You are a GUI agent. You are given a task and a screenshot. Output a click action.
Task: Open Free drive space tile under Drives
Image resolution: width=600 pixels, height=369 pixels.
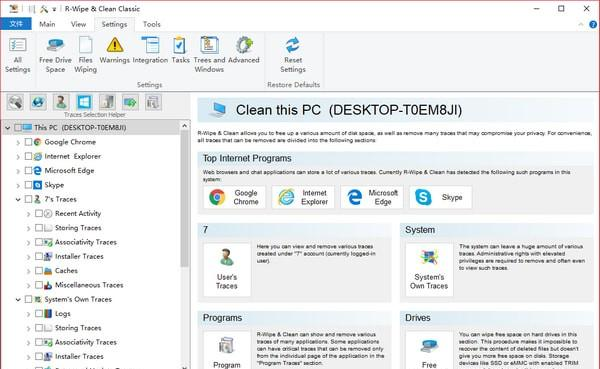[x=429, y=350]
